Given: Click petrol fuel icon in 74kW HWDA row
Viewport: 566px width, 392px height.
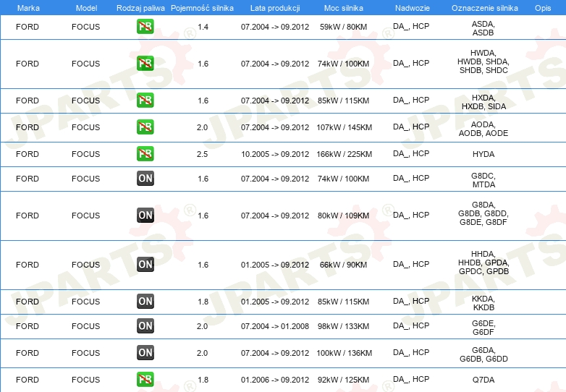Looking at the screenshot, I should pos(145,64).
